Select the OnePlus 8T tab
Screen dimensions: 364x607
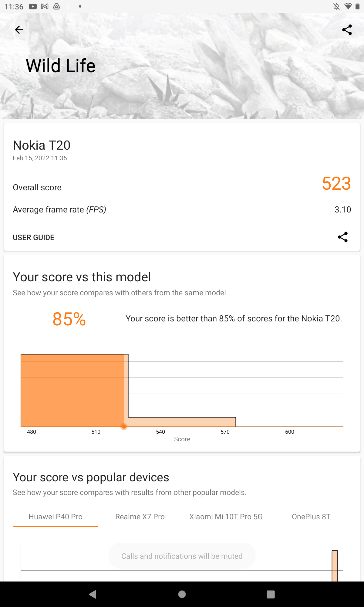pyautogui.click(x=311, y=517)
